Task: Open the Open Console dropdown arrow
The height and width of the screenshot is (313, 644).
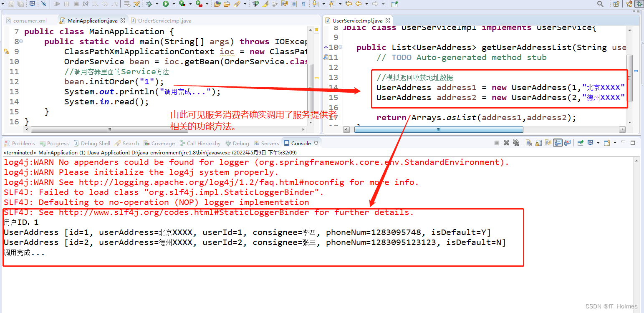Action: 615,143
